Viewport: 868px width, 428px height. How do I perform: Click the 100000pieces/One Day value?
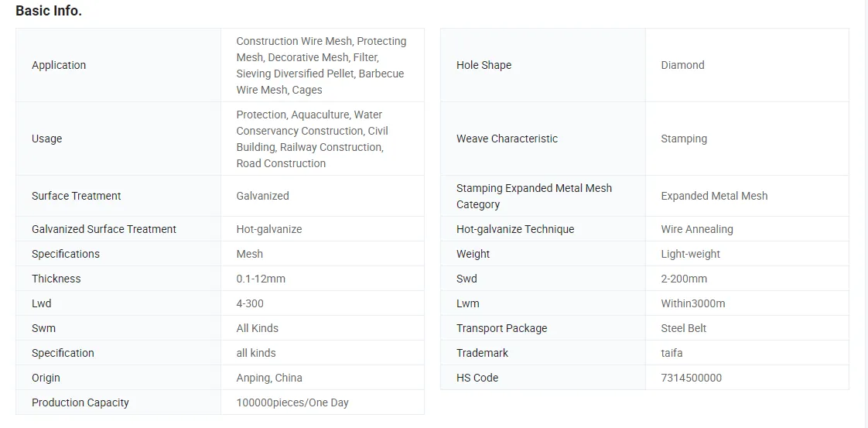coord(292,402)
